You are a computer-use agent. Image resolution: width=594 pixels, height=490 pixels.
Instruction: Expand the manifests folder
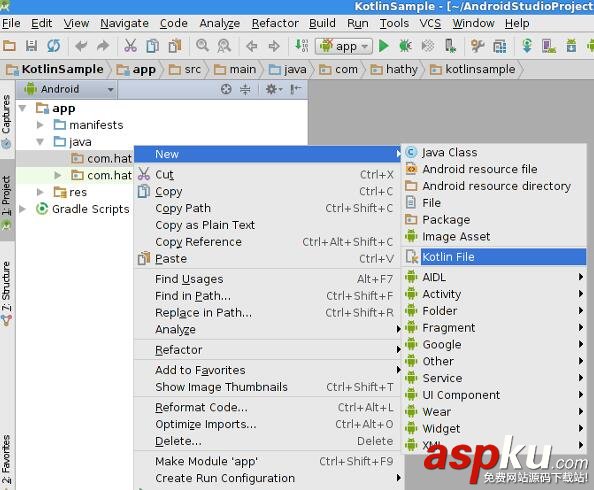coord(40,125)
